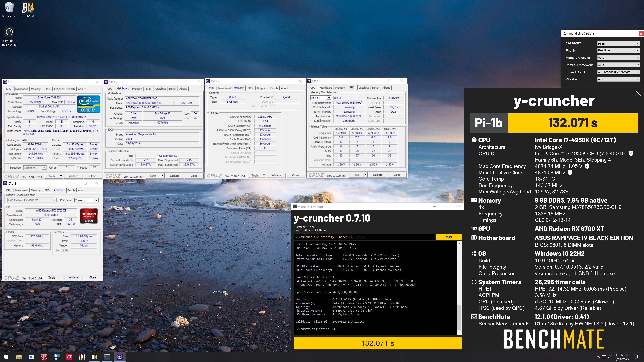
Task: Click the network tray icon
Action: click(604, 357)
